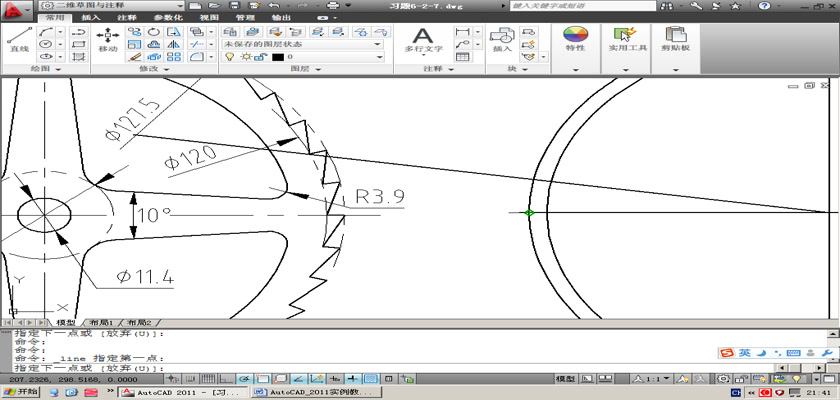840x400 pixels.
Task: Open the 实用工具 utilities panel
Action: tap(628, 40)
